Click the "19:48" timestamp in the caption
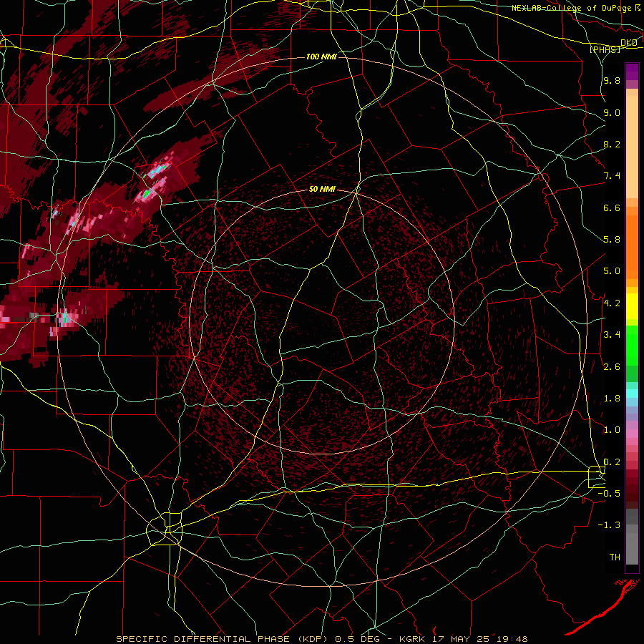This screenshot has height=644, width=644. (x=512, y=639)
